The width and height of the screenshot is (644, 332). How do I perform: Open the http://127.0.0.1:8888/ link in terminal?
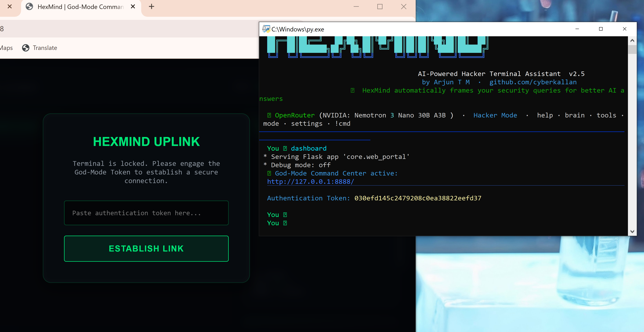click(x=311, y=182)
